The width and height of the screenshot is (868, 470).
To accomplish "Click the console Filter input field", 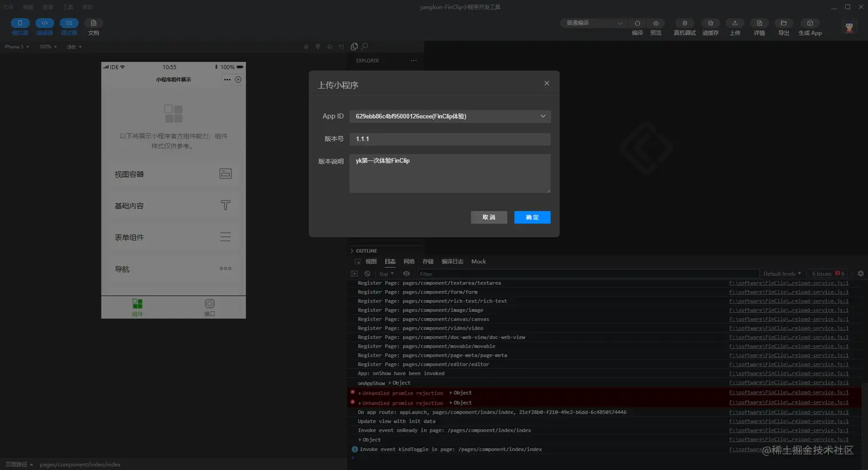I will (x=588, y=274).
